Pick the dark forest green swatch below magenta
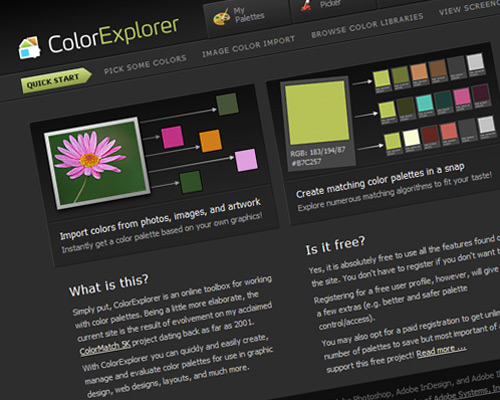The width and height of the screenshot is (500, 400). [x=191, y=182]
